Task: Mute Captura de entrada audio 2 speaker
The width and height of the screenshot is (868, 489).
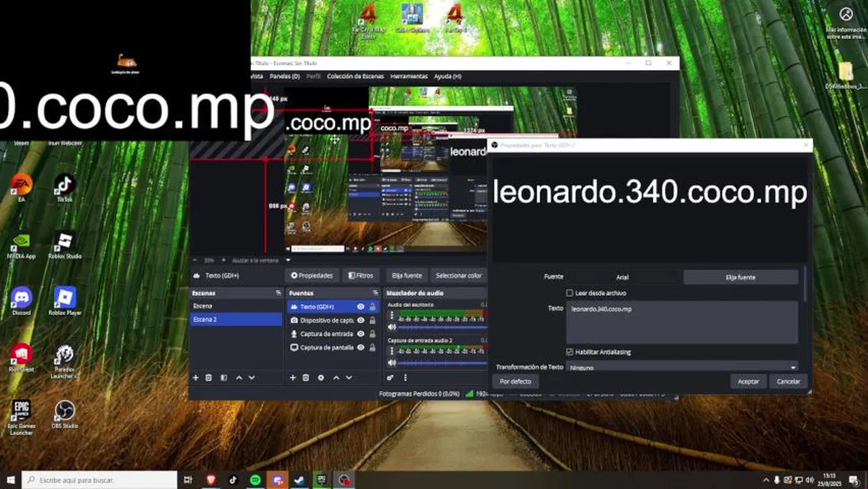Action: coord(392,363)
